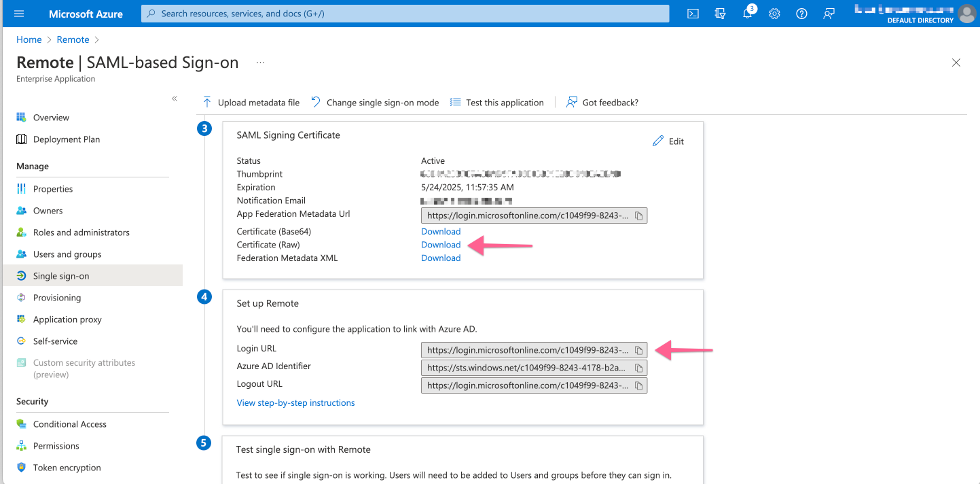This screenshot has height=484, width=980.
Task: Open the notifications bell
Action: tap(747, 14)
